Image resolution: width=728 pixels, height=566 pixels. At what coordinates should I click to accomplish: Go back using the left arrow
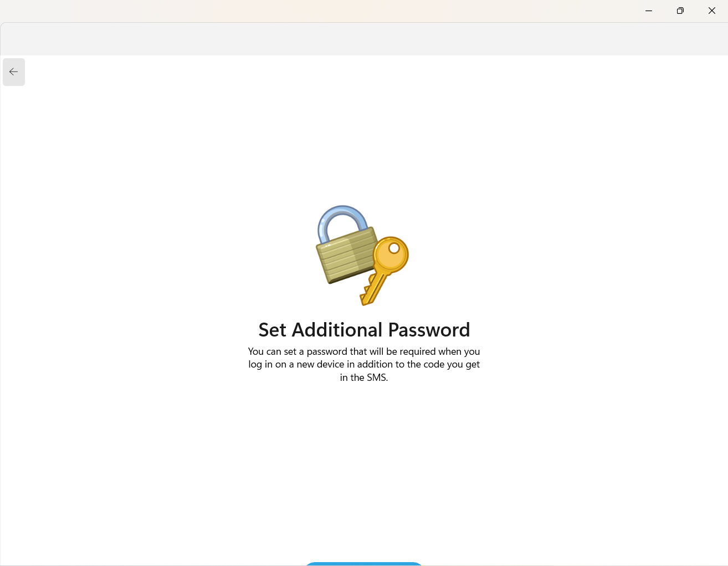coord(14,72)
